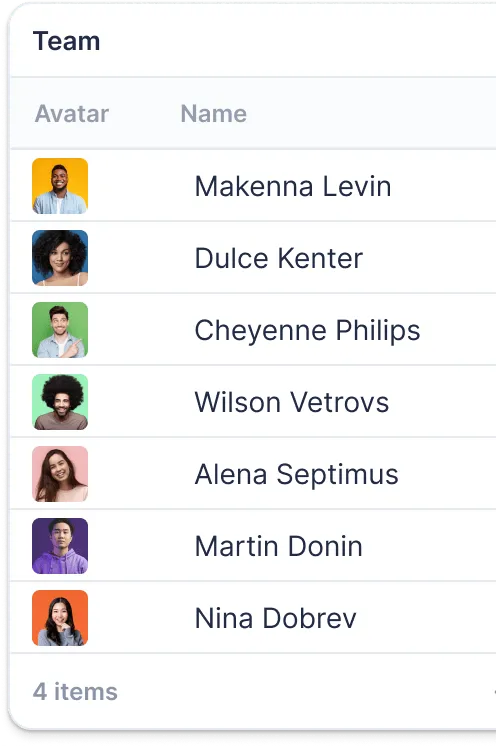The width and height of the screenshot is (496, 746).
Task: Click the Avatar column header
Action: click(x=72, y=114)
